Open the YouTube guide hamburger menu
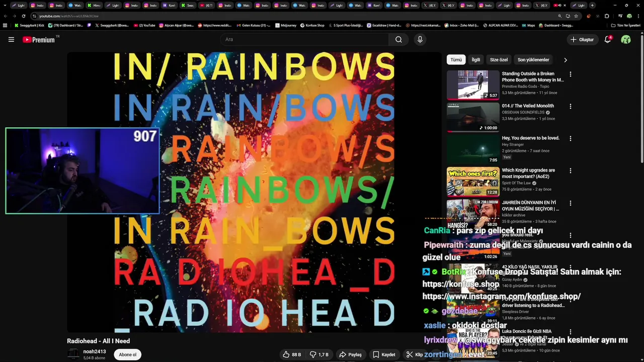The width and height of the screenshot is (644, 362). [x=11, y=40]
